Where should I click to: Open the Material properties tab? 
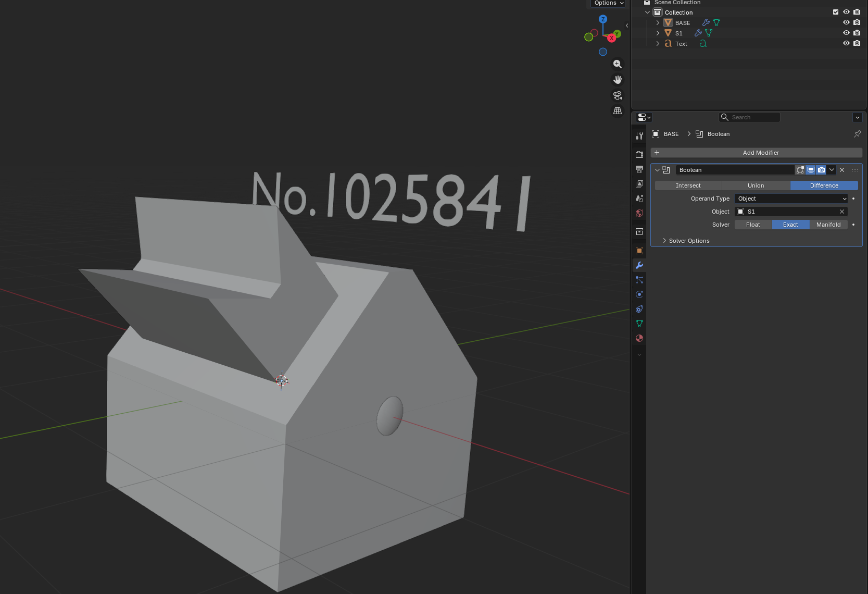(639, 338)
